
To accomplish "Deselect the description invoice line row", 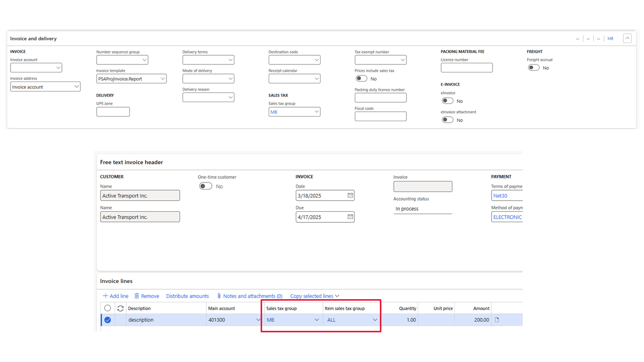I will tap(107, 320).
